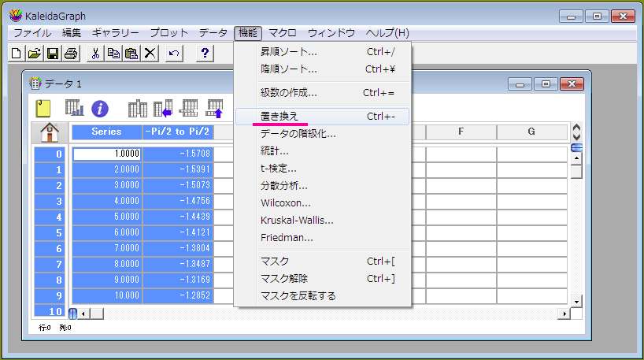This screenshot has width=644, height=360.
Task: Click cell containing -1.4121
Action: click(x=178, y=232)
